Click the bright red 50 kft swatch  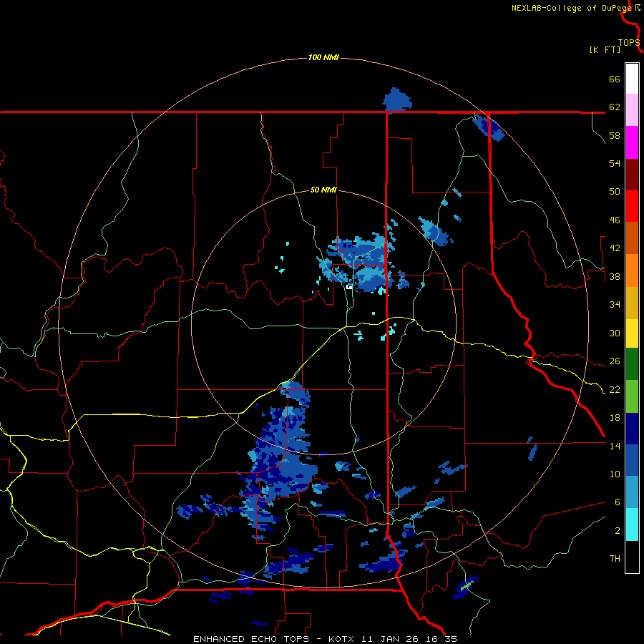[632, 206]
